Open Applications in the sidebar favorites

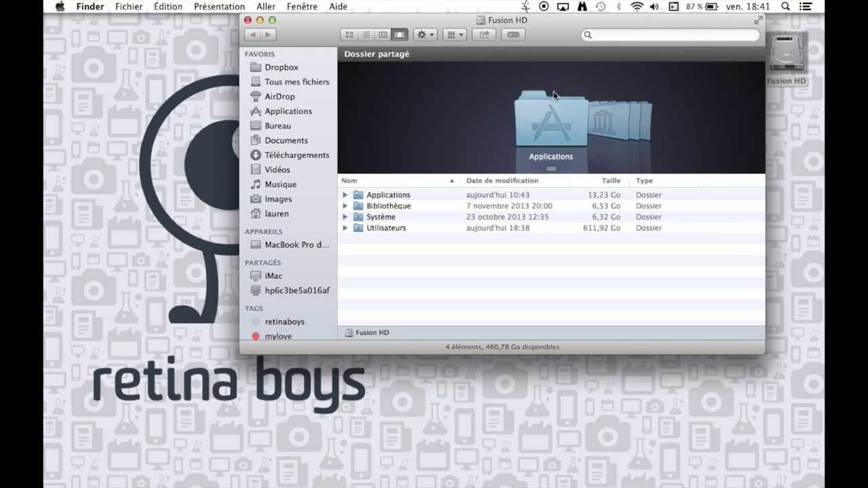point(288,111)
